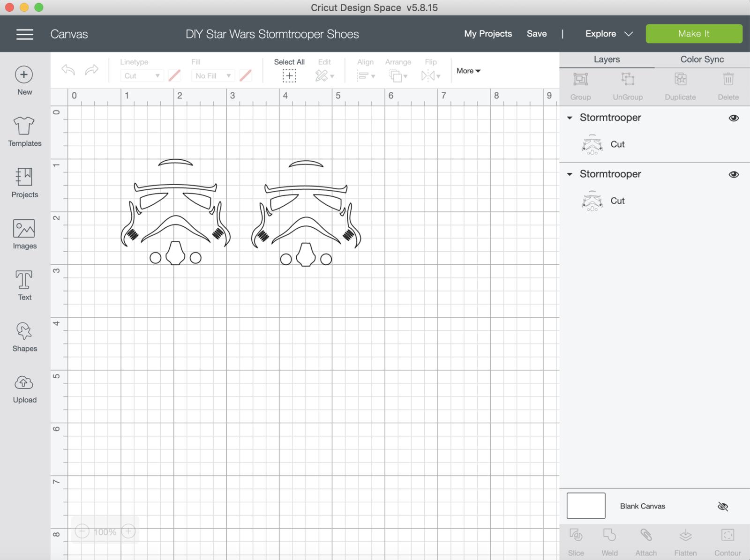Screen dimensions: 750x560
Task: Click the fill color swatch
Action: tap(245, 75)
